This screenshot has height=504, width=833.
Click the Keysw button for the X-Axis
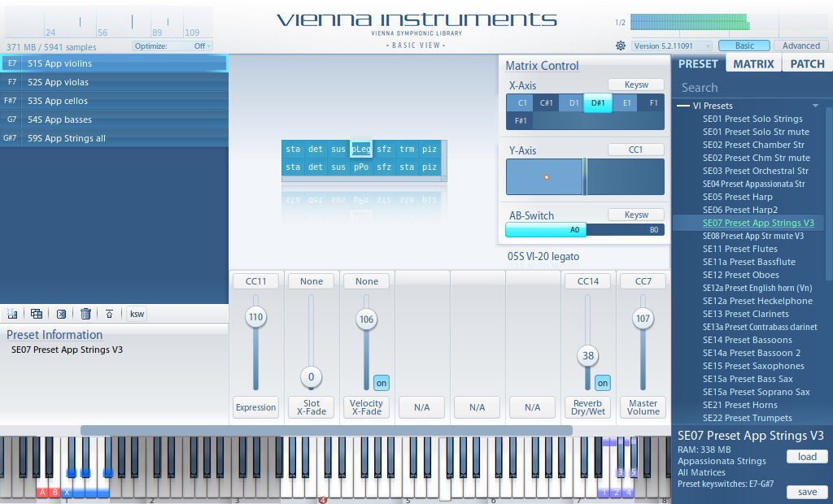(x=636, y=85)
